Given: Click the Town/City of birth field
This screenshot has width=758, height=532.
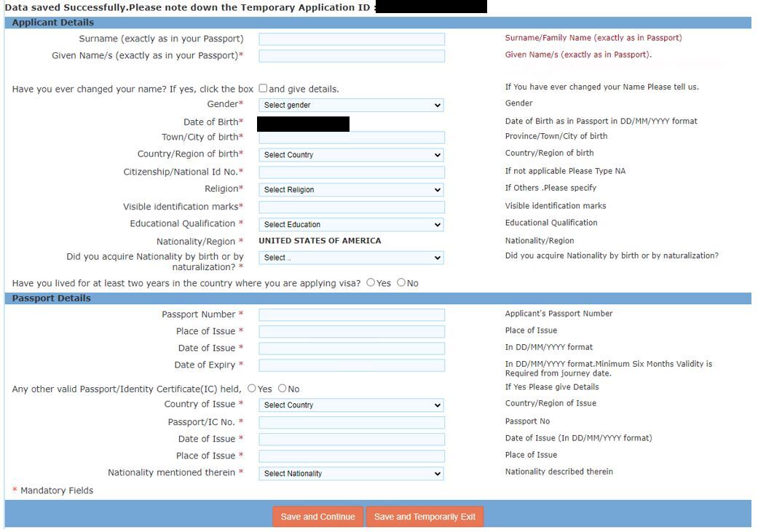Looking at the screenshot, I should click(351, 138).
